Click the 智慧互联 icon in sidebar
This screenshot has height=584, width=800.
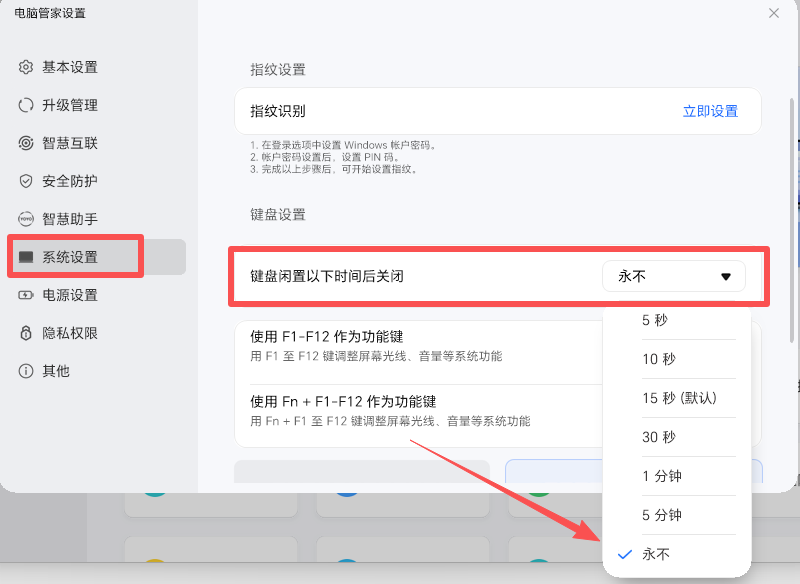click(x=26, y=143)
